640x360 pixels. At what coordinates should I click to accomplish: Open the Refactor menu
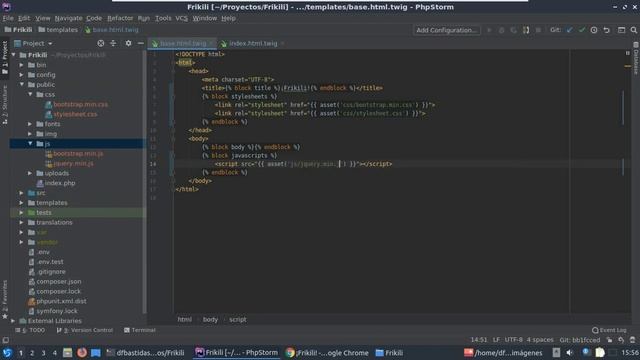120,18
